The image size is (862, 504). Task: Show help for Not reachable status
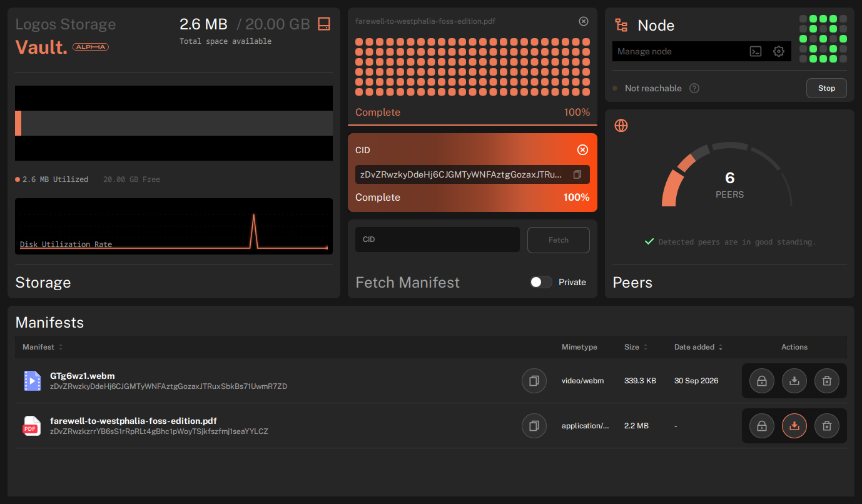point(694,88)
